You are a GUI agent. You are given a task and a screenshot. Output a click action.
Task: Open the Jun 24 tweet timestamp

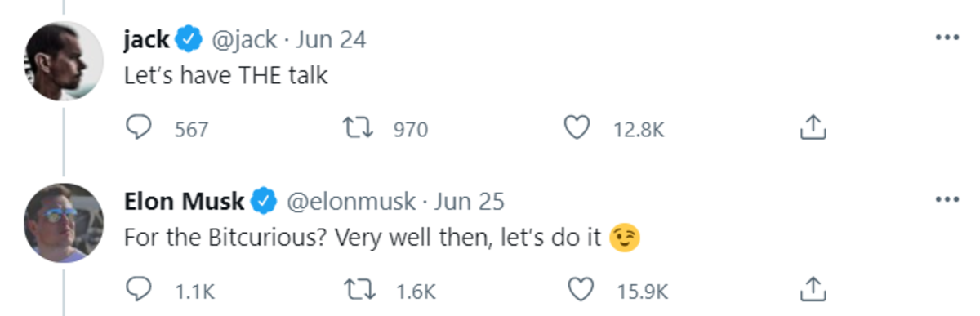click(x=332, y=38)
